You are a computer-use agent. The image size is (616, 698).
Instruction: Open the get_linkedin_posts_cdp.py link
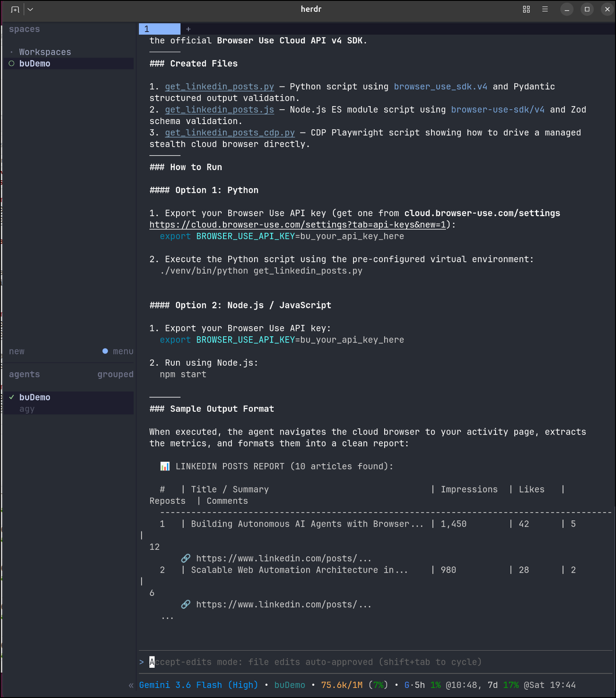[x=230, y=133]
